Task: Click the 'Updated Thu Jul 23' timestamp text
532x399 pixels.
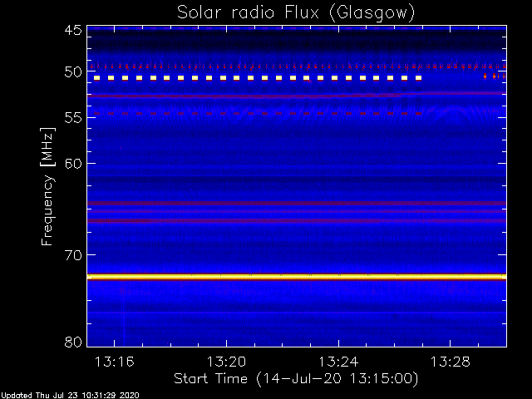Action: 70,394
